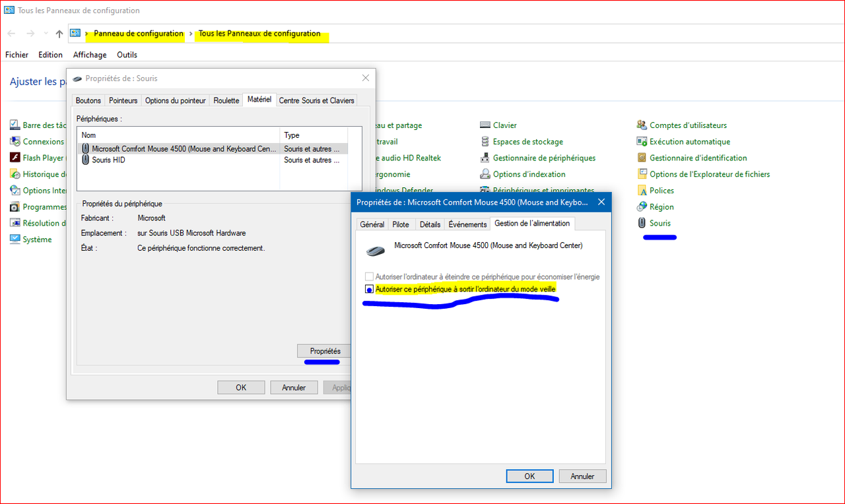The height and width of the screenshot is (504, 845).
Task: Go up one level with the up arrow
Action: point(59,34)
